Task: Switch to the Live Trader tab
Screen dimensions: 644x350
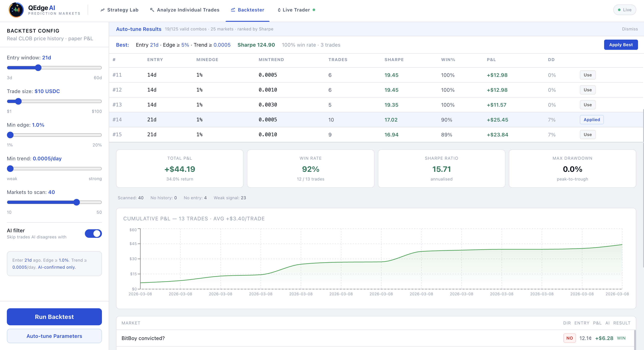Action: 296,10
